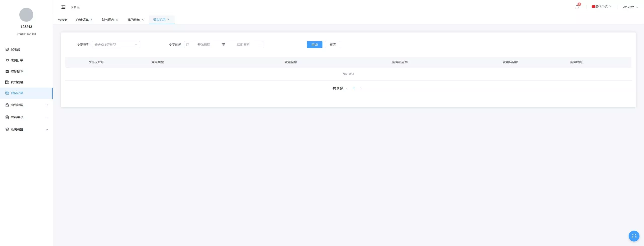Expand the 商品管理 sidebar menu
The height and width of the screenshot is (246, 644).
click(x=26, y=105)
